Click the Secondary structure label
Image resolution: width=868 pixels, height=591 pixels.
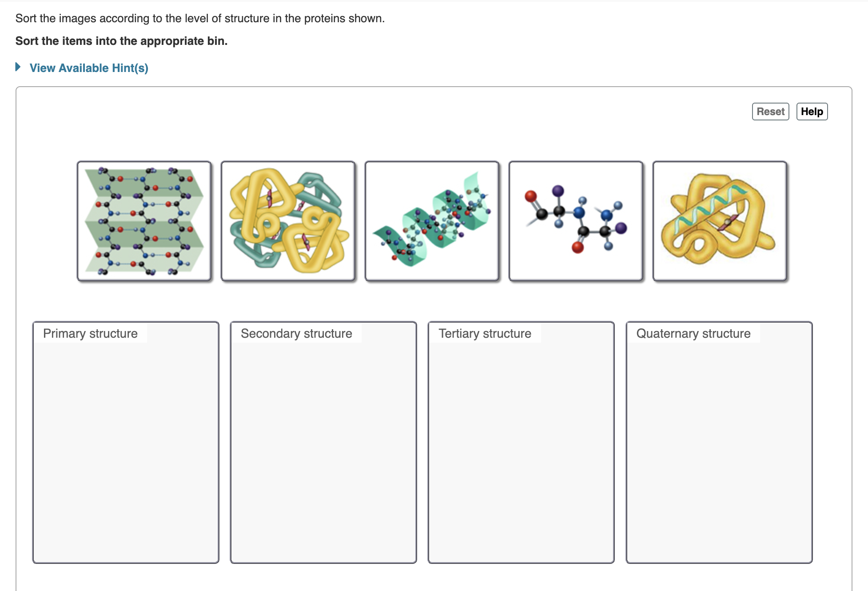tap(296, 333)
